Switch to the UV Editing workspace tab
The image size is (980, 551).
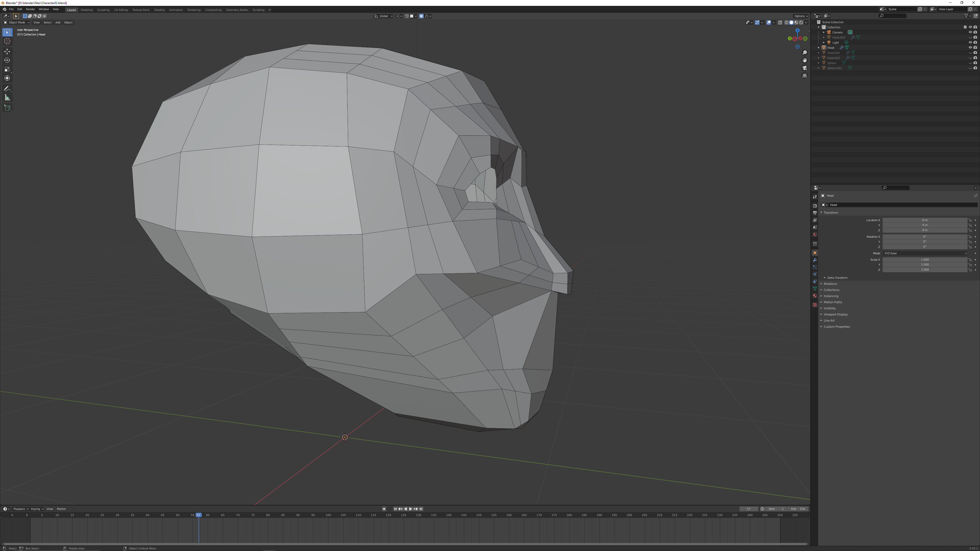(121, 10)
